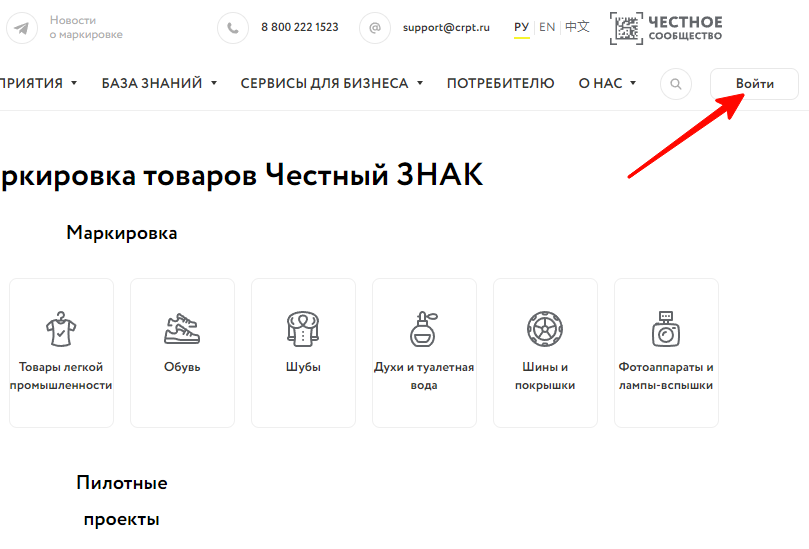Screen dimensions: 809x549
Task: Switch language to Chinese 中文
Action: coord(577,27)
